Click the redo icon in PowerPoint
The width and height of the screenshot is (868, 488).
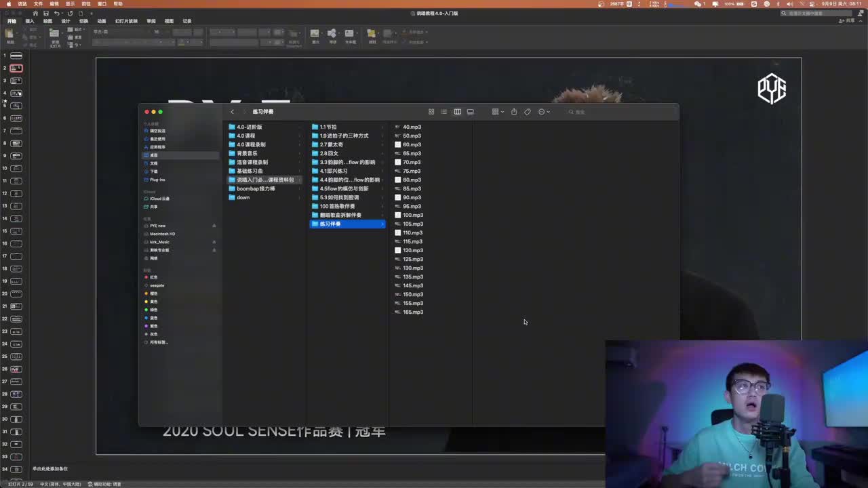[70, 13]
